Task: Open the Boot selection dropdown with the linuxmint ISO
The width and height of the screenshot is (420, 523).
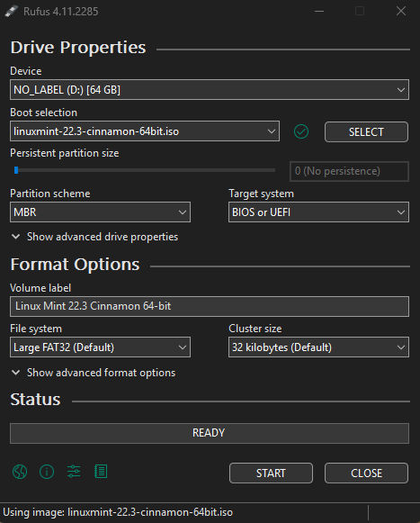Action: (145, 131)
